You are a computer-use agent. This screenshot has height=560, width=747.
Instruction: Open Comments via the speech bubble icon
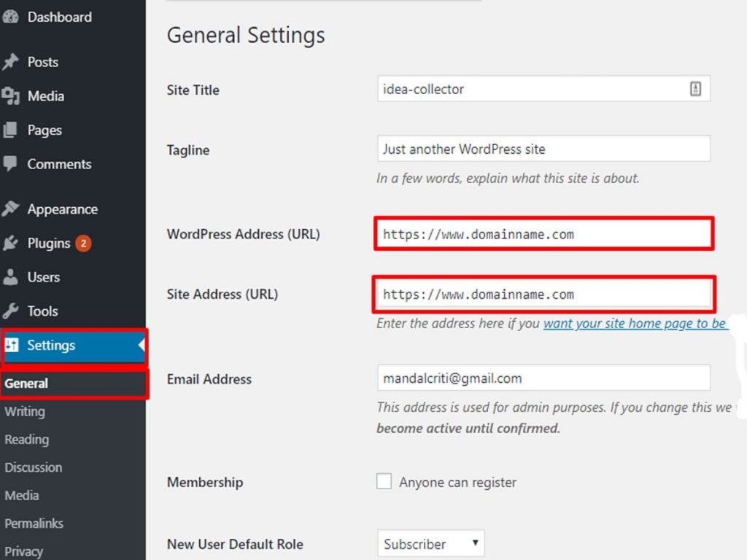[x=13, y=164]
